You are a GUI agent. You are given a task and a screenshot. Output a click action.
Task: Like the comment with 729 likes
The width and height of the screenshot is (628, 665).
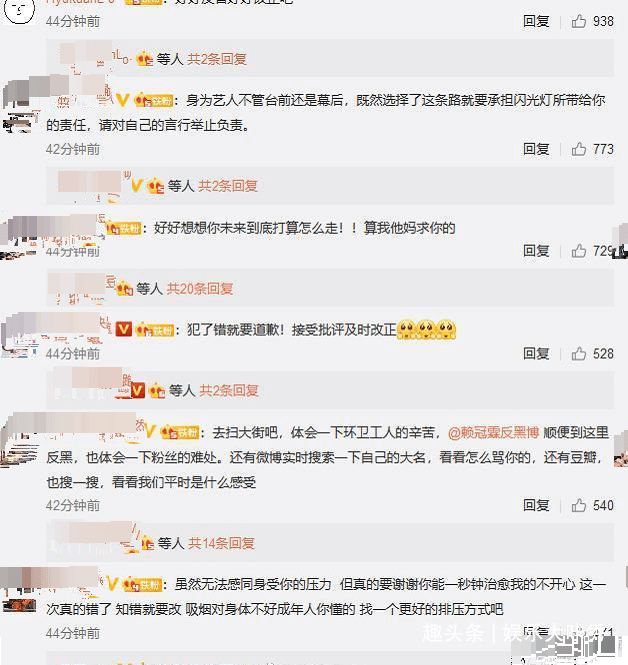pos(578,251)
